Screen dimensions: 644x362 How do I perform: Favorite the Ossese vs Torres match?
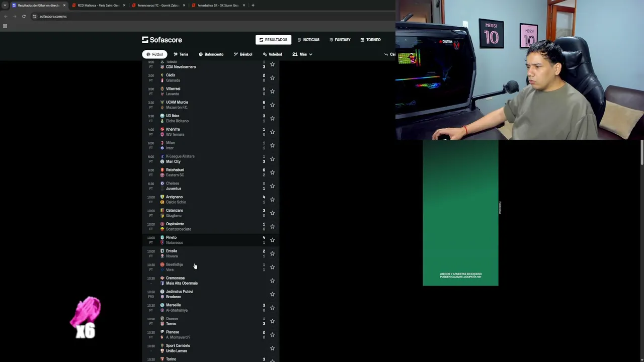[272, 322]
